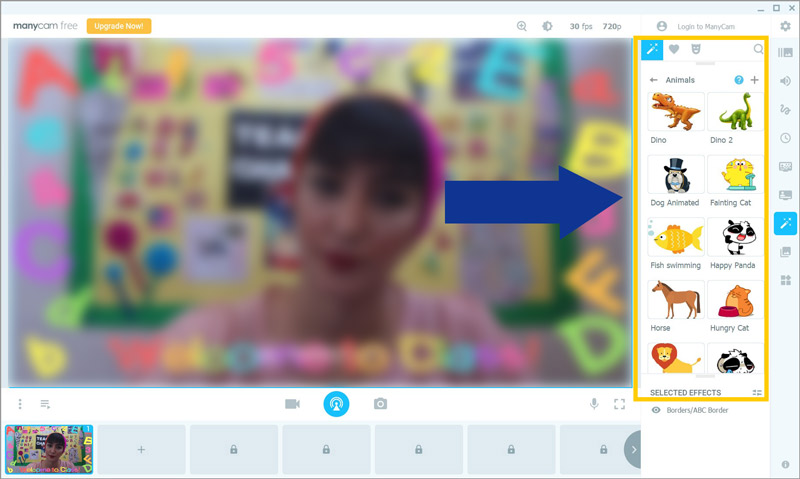The image size is (800, 479).
Task: Select the first preset thumbnail with teacher
Action: click(x=49, y=449)
